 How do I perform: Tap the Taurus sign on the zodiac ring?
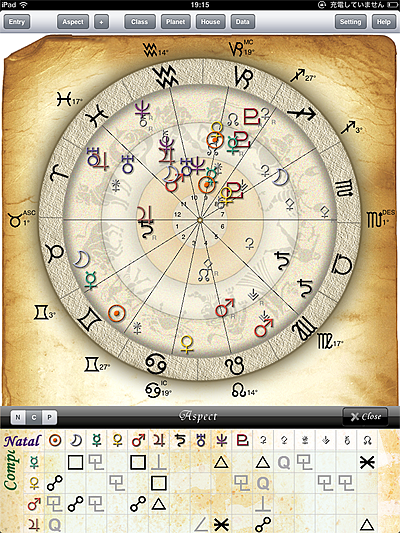click(56, 253)
